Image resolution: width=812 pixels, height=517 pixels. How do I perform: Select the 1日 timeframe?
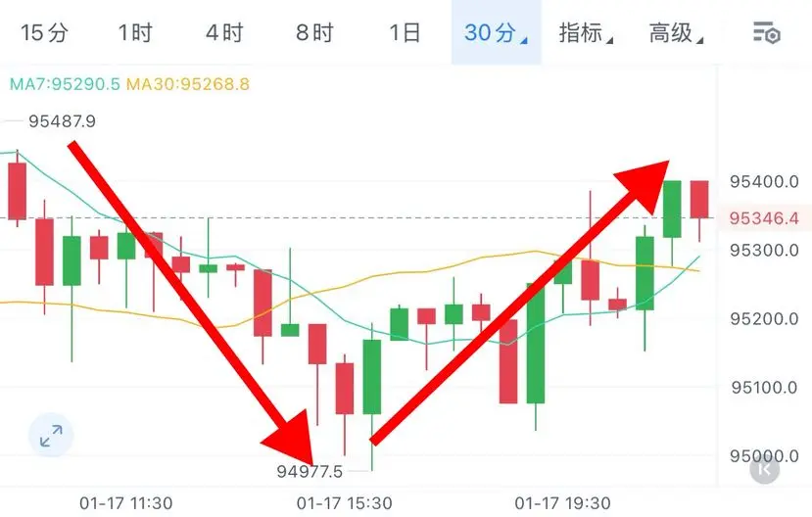click(405, 32)
